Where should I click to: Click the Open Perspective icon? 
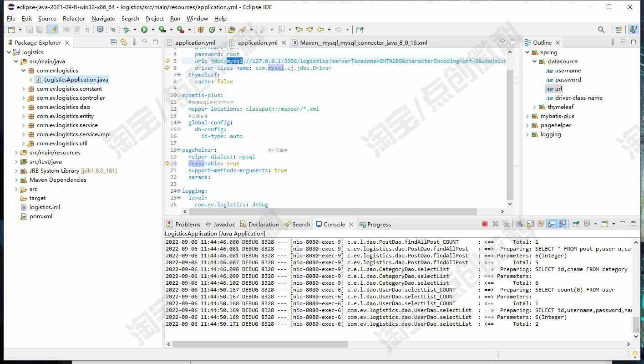pyautogui.click(x=619, y=30)
